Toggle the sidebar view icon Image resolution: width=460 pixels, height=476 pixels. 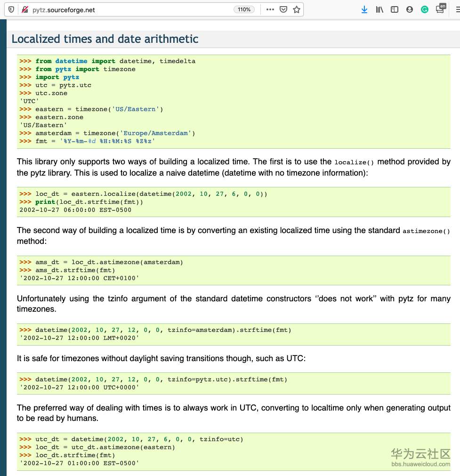point(395,10)
